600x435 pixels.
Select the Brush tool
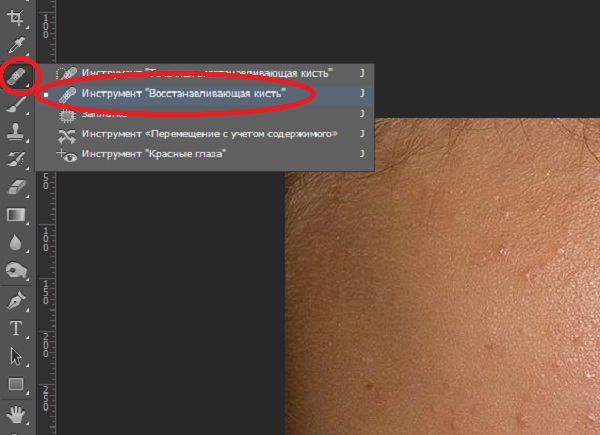pos(16,104)
